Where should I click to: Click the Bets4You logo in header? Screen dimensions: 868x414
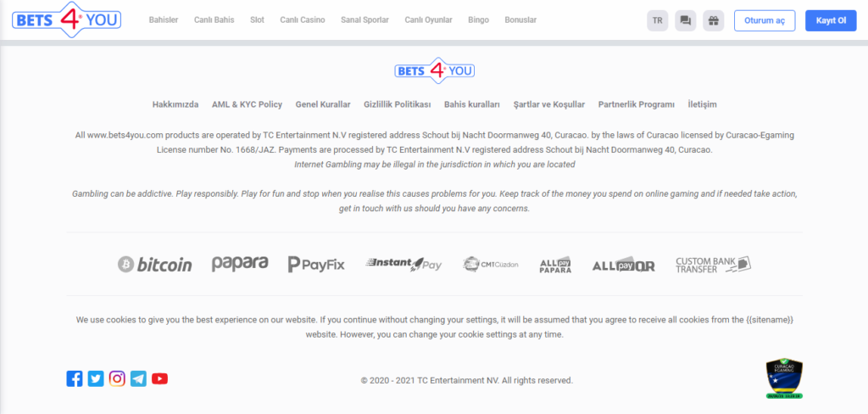(x=67, y=20)
